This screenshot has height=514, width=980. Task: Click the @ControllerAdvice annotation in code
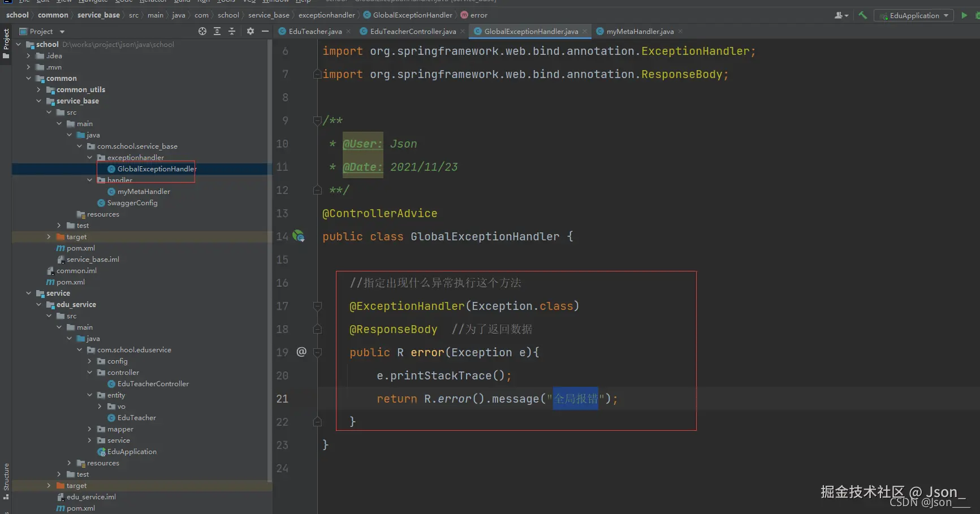pyautogui.click(x=379, y=214)
